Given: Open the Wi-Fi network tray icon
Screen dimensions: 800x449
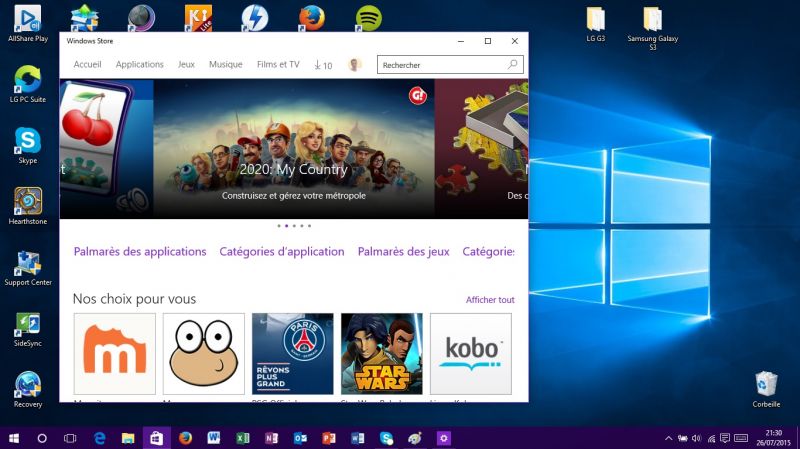Looking at the screenshot, I should 711,438.
